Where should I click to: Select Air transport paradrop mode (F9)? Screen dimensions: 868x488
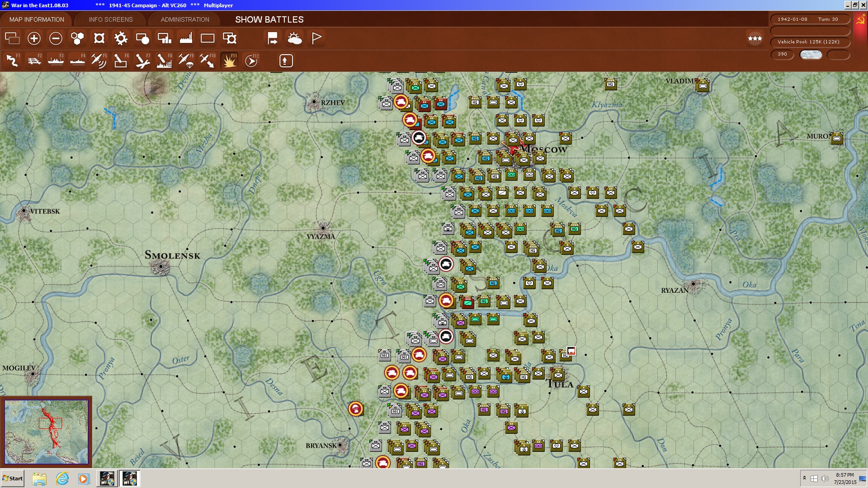pyautogui.click(x=186, y=61)
